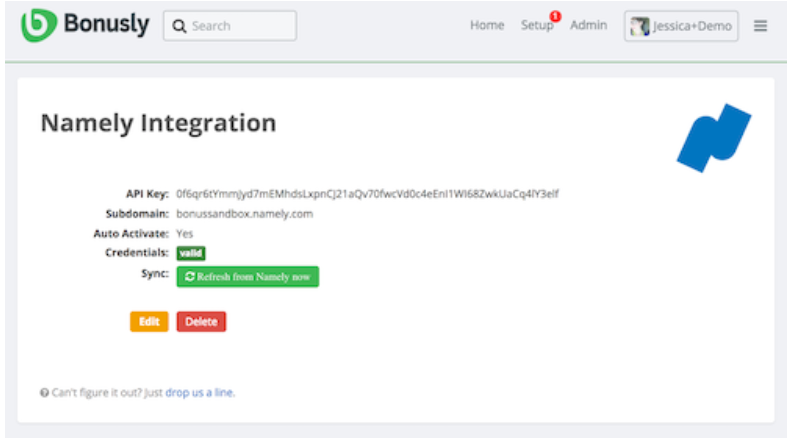
Task: Delete the Namely integration
Action: click(201, 321)
